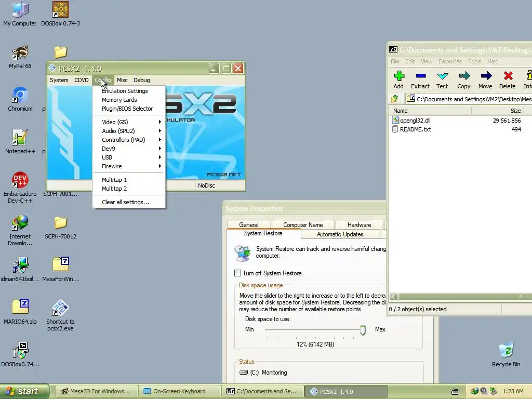Open PCSX2 Misc menu
This screenshot has height=399, width=532.
122,80
